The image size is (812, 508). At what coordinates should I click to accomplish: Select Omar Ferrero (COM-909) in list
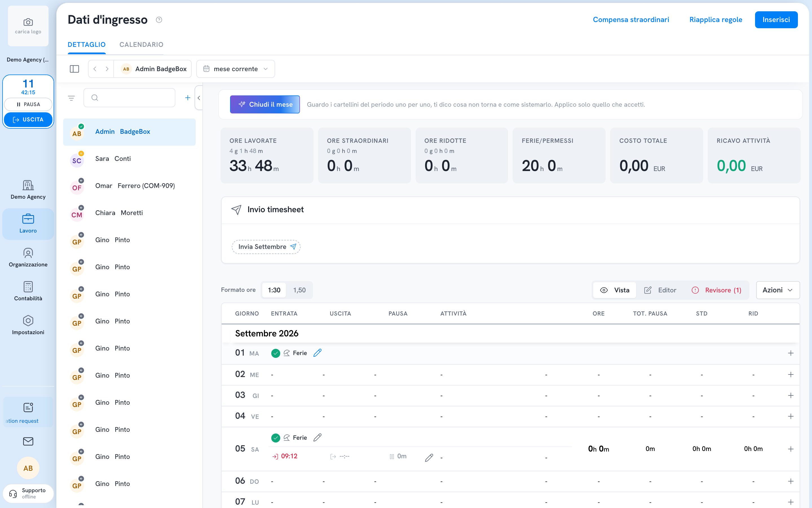(129, 186)
